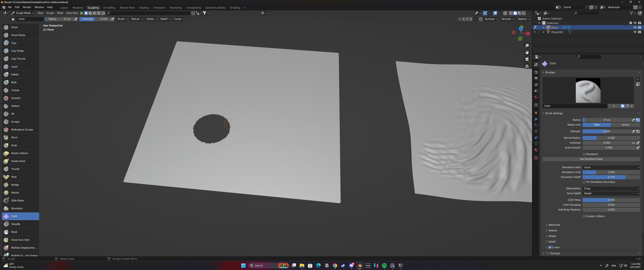Switch to the UV Editing workspace
The width and height of the screenshot is (644, 270).
pos(109,8)
